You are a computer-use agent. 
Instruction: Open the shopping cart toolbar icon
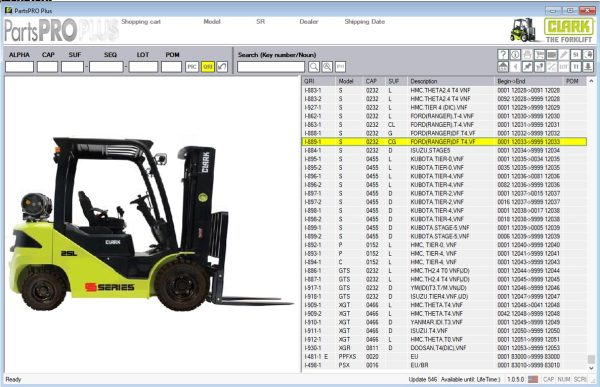coord(540,55)
